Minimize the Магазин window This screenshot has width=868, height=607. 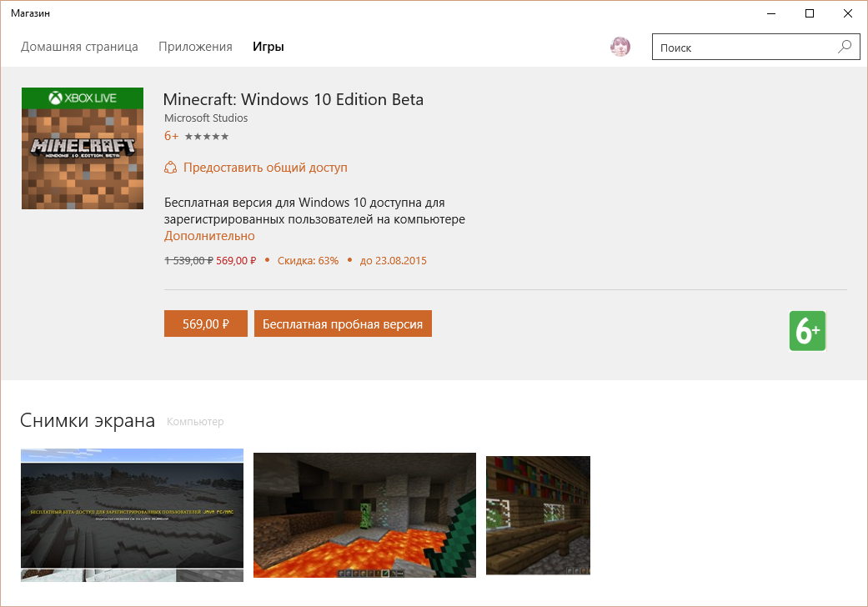coord(771,13)
